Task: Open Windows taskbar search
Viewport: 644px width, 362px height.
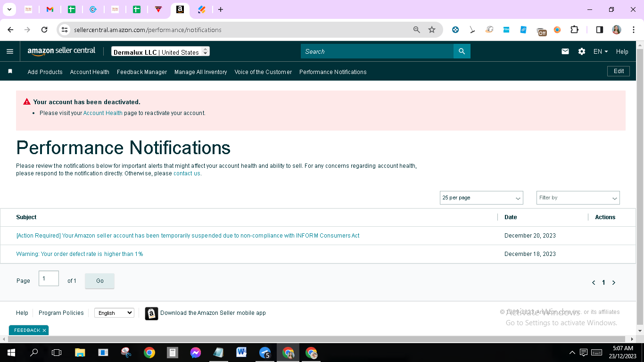Action: pyautogui.click(x=34, y=353)
